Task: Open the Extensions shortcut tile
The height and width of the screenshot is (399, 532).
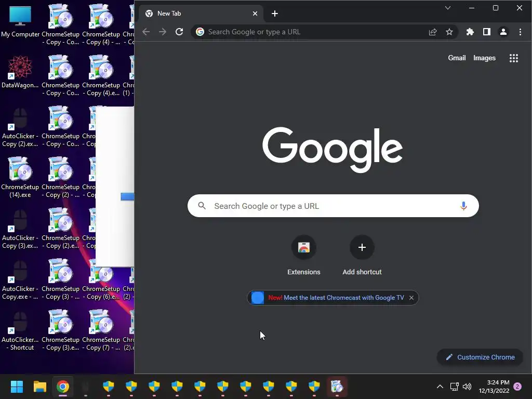Action: (303, 255)
